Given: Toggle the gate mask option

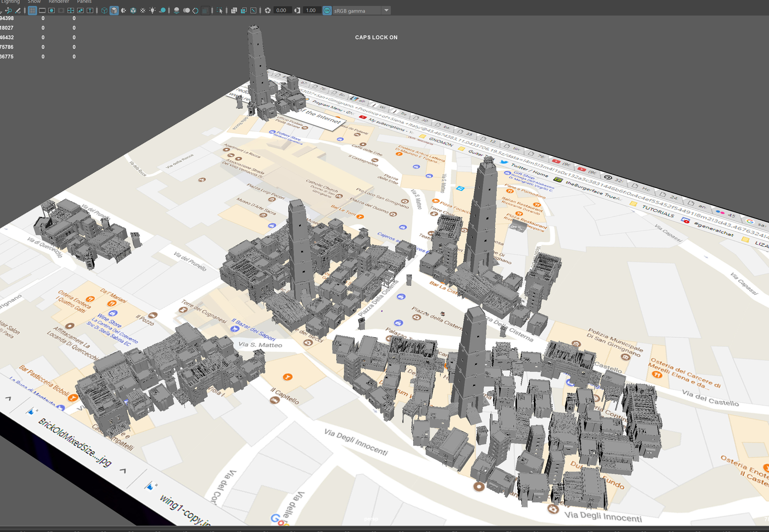Looking at the screenshot, I should 61,11.
